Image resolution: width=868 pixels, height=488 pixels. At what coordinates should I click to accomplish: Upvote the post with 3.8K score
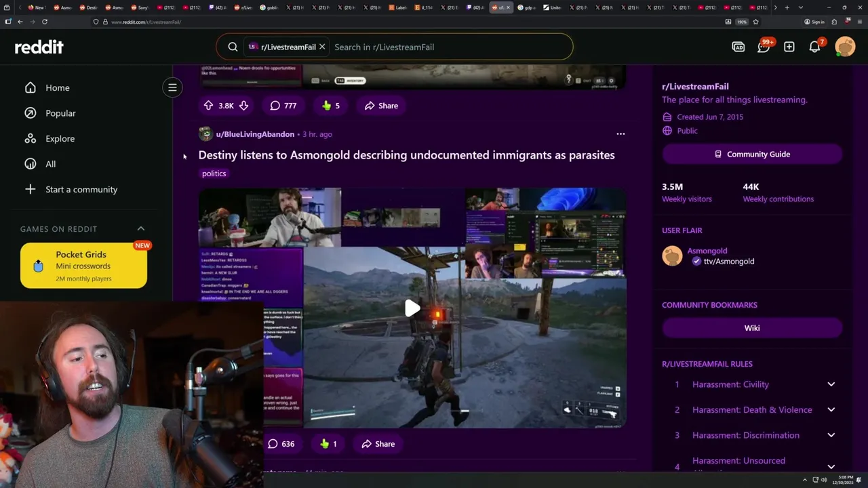[208, 106]
